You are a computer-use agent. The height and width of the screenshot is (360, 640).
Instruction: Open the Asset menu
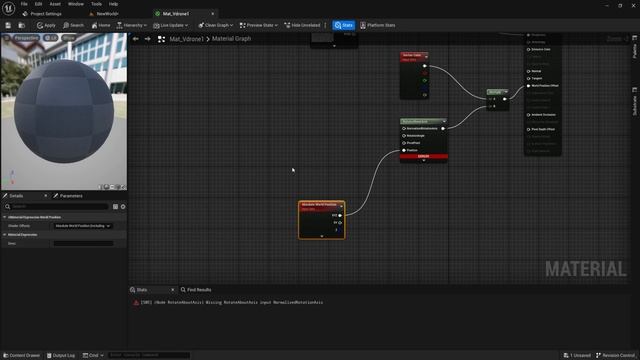click(x=55, y=4)
